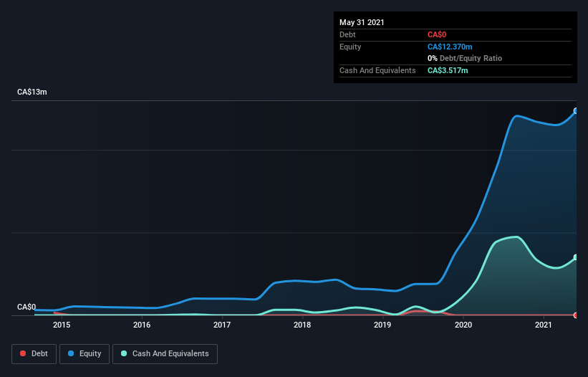Viewport: 588px width, 377px height.
Task: Click the CA$3.517m cash value in tooltip
Action: pos(448,70)
